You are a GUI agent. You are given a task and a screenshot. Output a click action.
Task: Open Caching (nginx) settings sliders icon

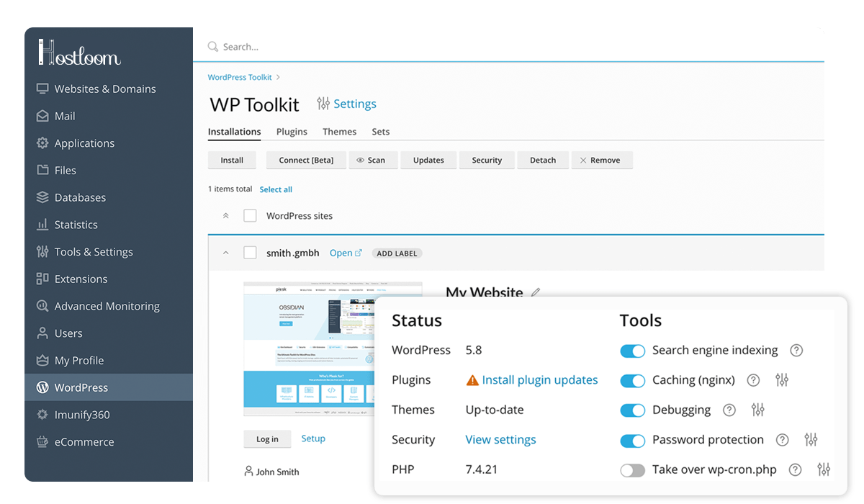pyautogui.click(x=782, y=380)
